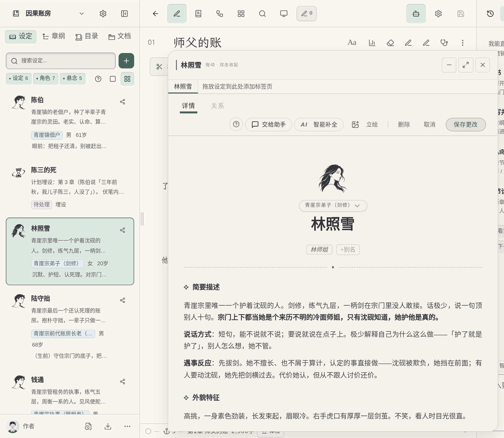Open the grid cards view in top toolbar
The image size is (504, 438).
(241, 14)
